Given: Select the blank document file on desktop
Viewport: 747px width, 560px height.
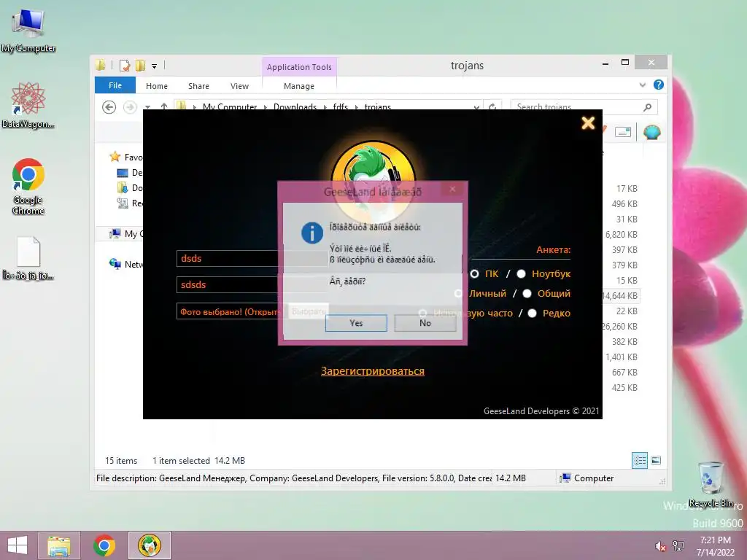Looking at the screenshot, I should pyautogui.click(x=28, y=259).
